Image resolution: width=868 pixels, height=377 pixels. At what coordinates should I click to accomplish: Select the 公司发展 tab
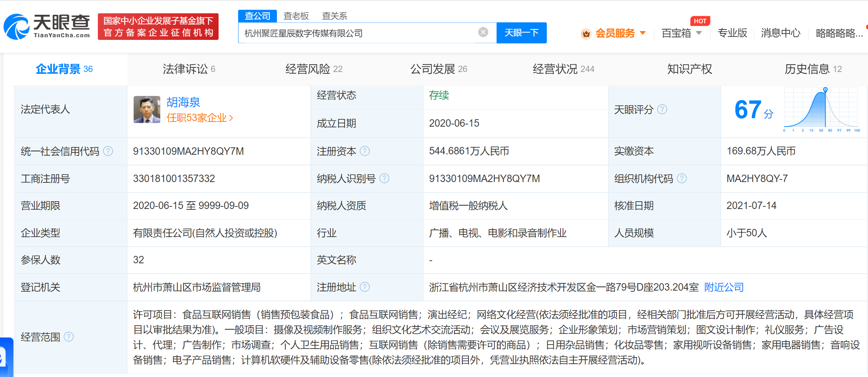(x=439, y=69)
